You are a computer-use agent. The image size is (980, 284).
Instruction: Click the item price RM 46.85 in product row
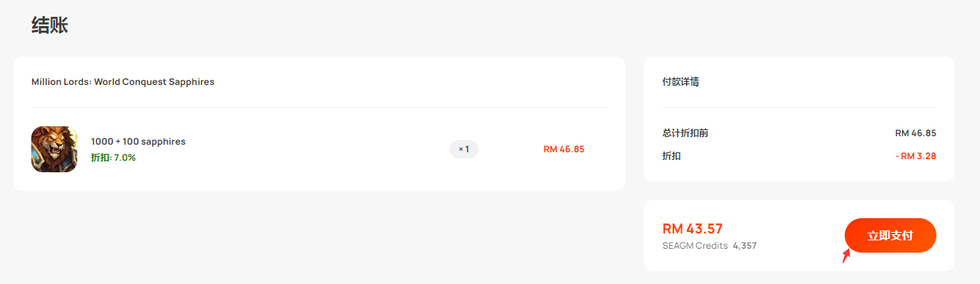pyautogui.click(x=564, y=149)
